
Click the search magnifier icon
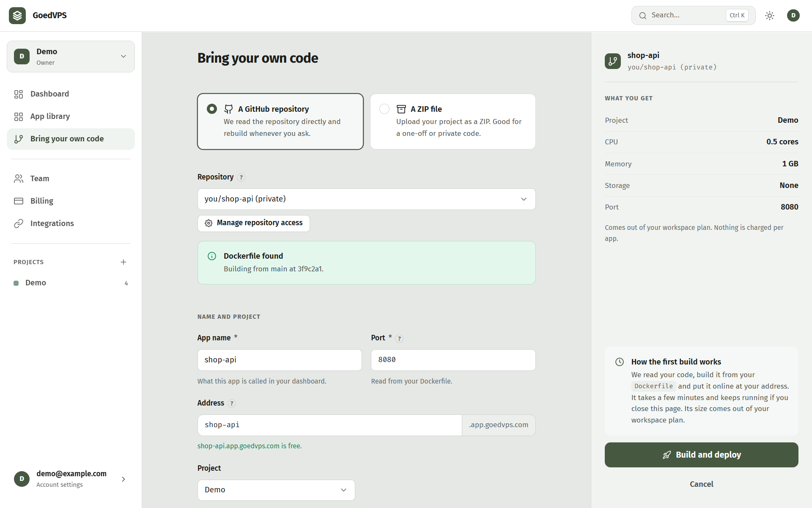tap(643, 16)
